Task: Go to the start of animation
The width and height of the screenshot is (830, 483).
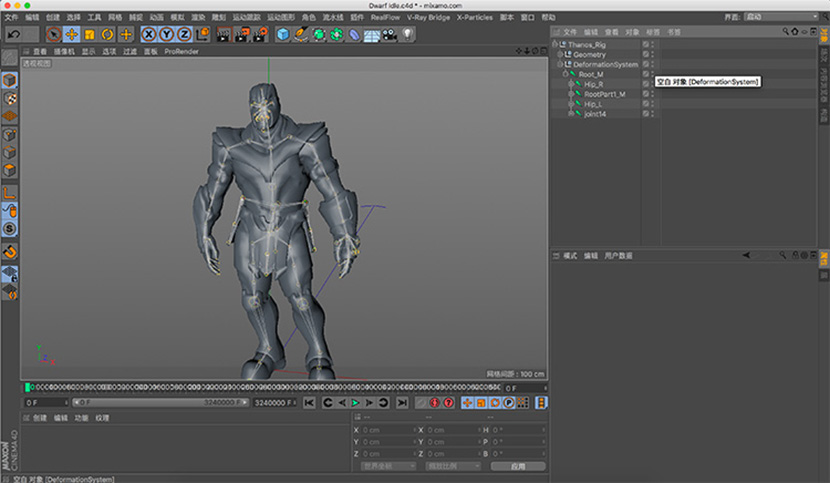Action: click(309, 403)
